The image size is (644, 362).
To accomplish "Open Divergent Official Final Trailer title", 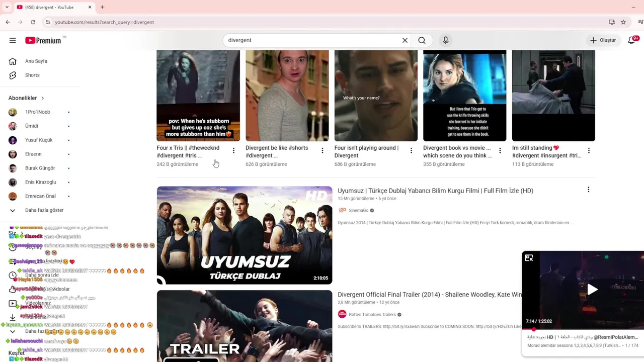I will click(430, 295).
